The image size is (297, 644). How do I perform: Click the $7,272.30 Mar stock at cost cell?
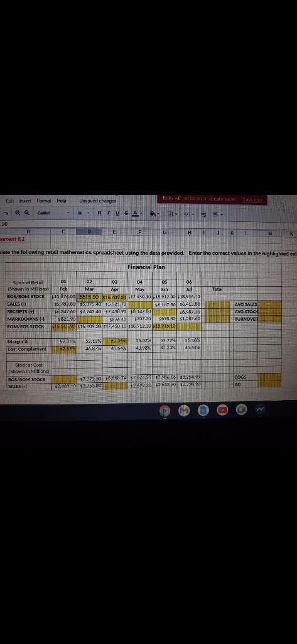[x=90, y=379]
